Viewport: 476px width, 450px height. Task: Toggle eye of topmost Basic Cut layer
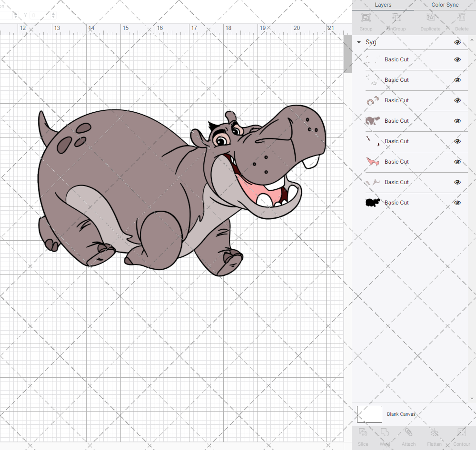pos(457,59)
